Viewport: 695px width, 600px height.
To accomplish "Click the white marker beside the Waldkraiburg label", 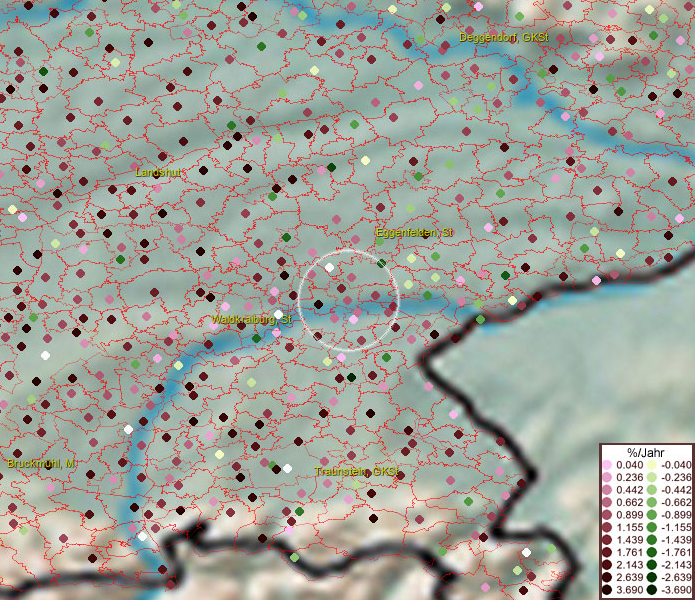I will click(279, 314).
